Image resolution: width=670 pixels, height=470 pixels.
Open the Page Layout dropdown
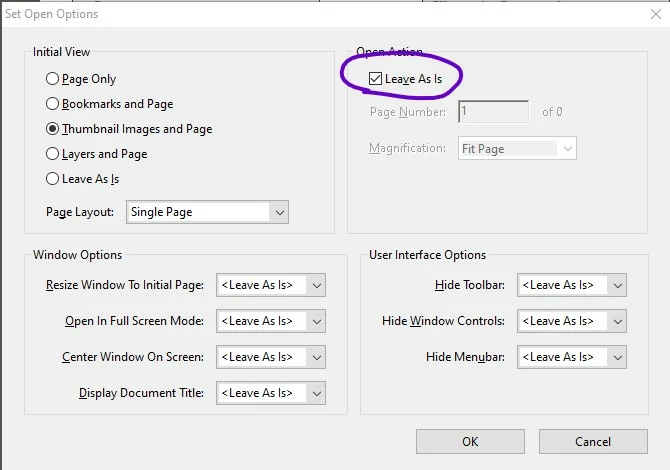pos(207,212)
